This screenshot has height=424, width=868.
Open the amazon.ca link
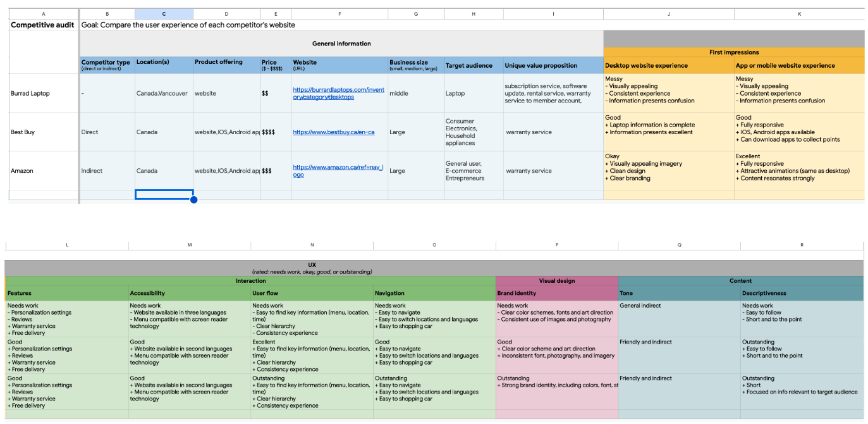[x=338, y=171]
